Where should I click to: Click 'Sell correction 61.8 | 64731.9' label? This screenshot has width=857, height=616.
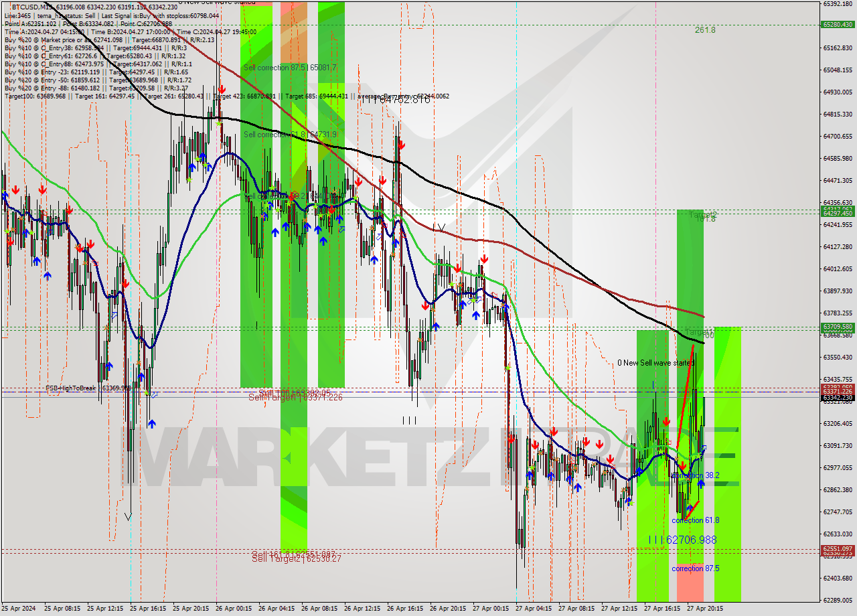[290, 135]
